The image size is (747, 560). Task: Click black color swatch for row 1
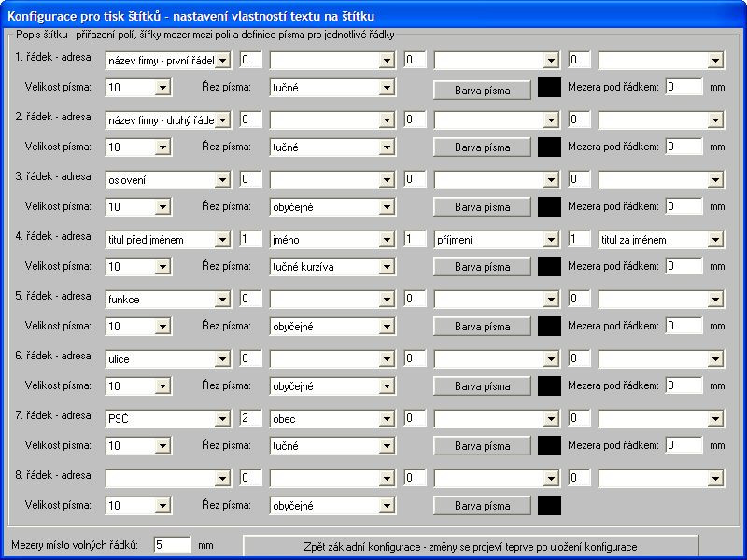pos(549,88)
